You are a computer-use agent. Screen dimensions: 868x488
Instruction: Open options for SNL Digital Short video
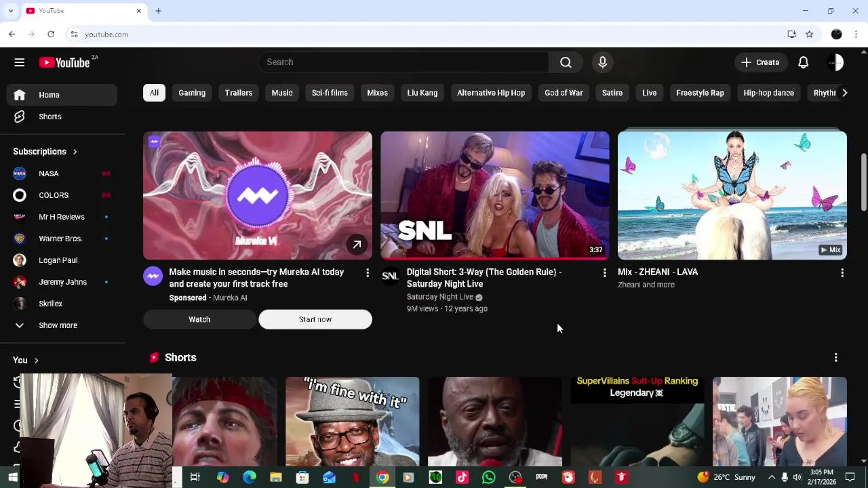point(605,272)
